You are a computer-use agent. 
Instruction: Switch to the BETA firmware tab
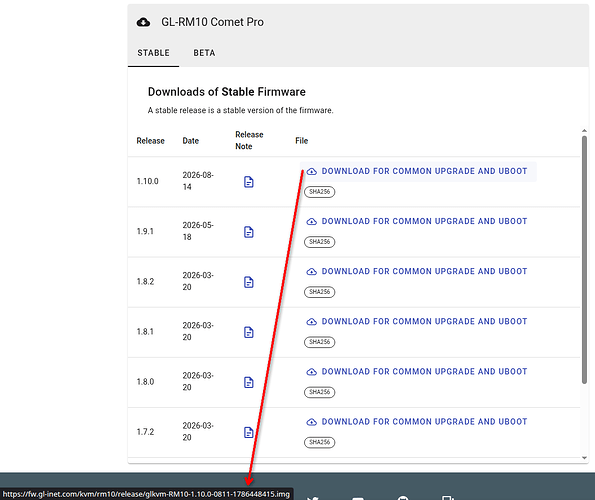pos(204,53)
